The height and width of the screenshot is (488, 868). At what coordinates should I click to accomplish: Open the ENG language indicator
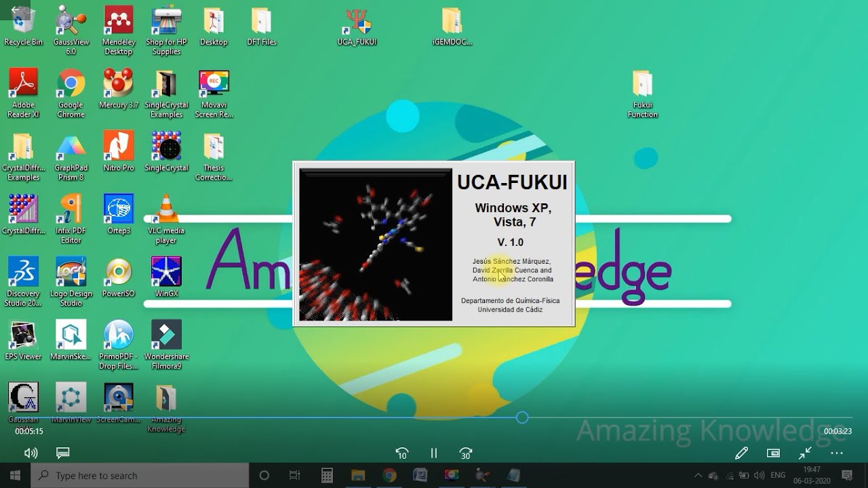coord(778,475)
